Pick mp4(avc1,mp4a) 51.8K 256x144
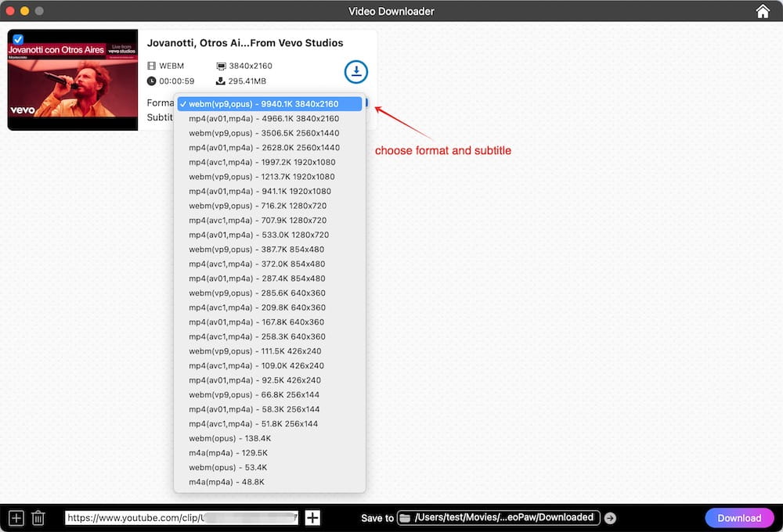 pyautogui.click(x=269, y=423)
